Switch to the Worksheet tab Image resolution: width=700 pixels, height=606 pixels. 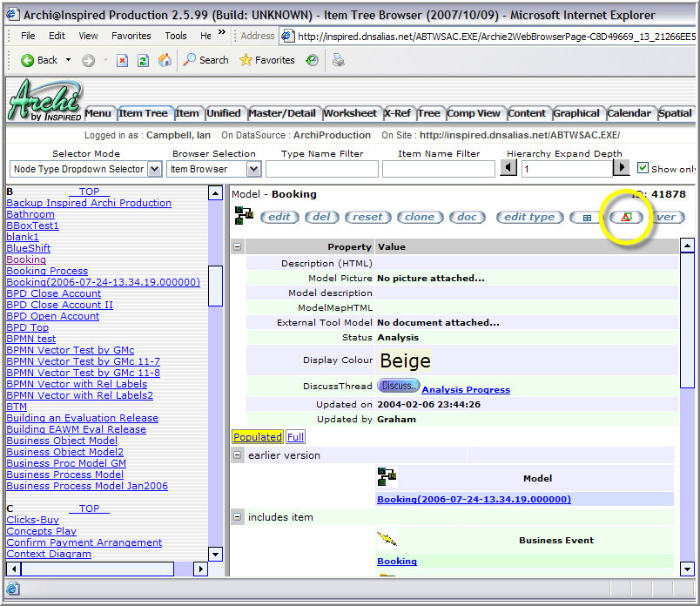click(x=351, y=112)
